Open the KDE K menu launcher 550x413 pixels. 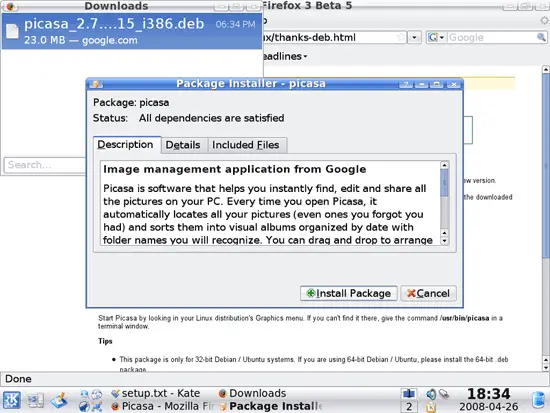click(x=12, y=400)
